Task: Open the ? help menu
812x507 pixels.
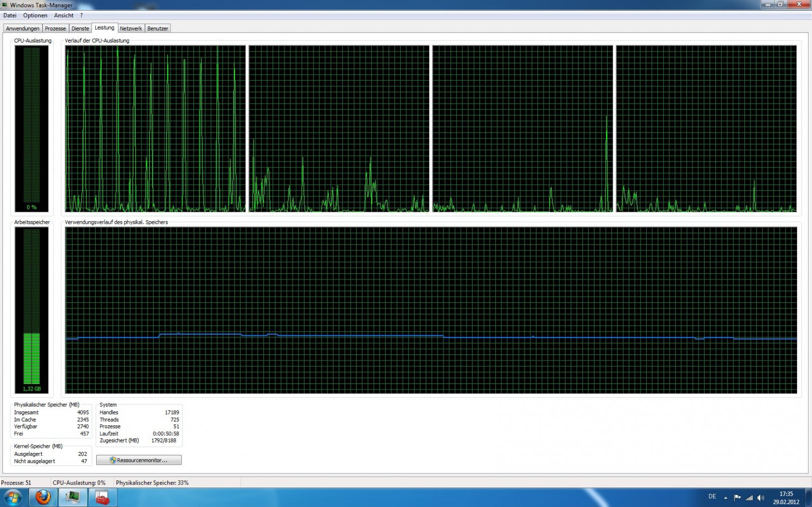Action: tap(81, 16)
